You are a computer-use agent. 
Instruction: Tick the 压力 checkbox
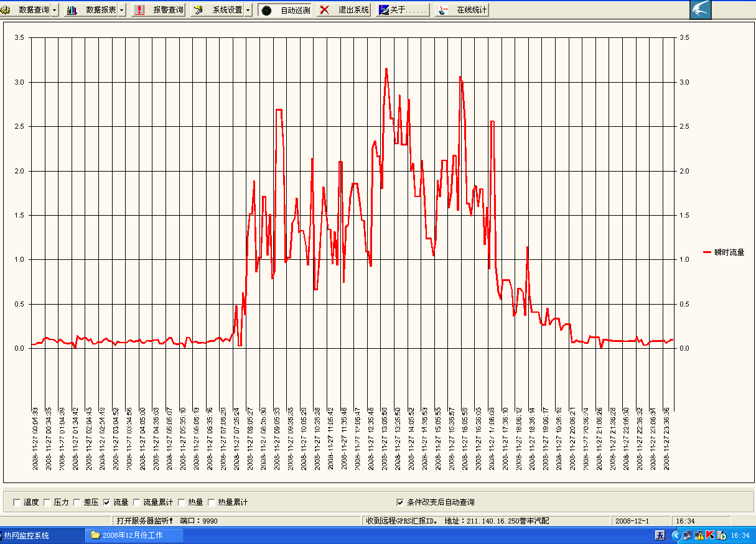(47, 502)
